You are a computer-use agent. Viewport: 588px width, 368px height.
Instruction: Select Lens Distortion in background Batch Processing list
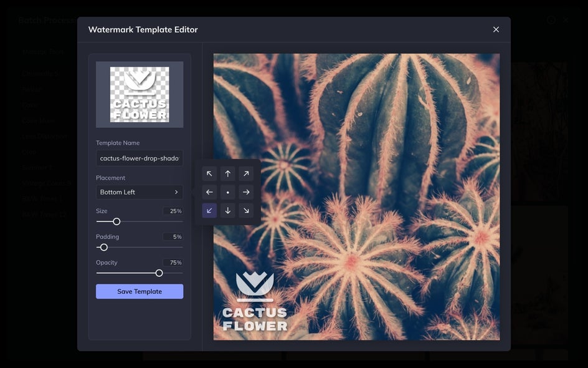point(44,137)
